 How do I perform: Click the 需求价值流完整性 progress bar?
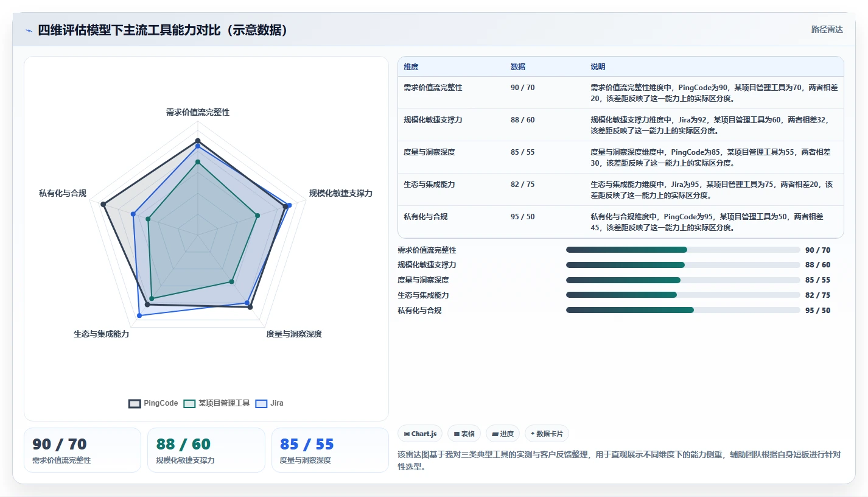[683, 250]
